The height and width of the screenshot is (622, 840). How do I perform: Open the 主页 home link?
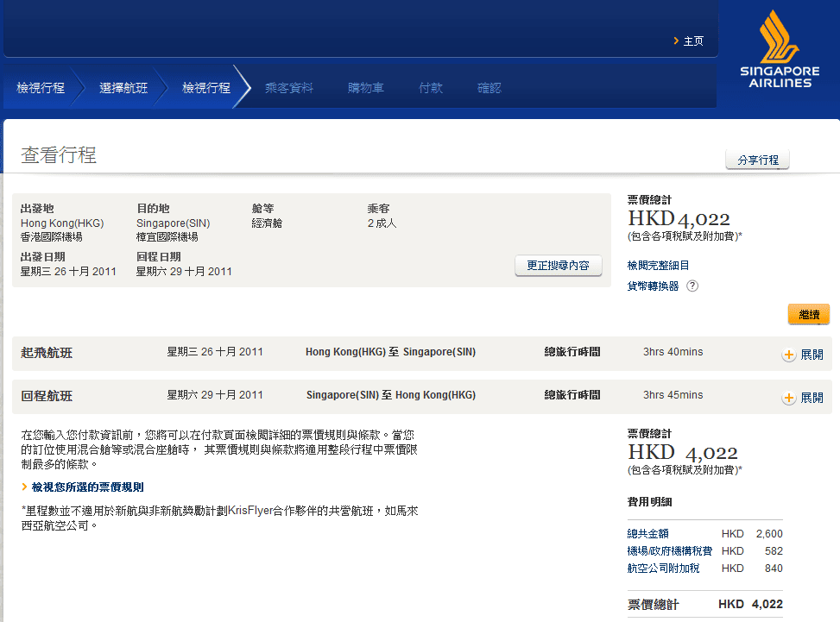coord(693,41)
